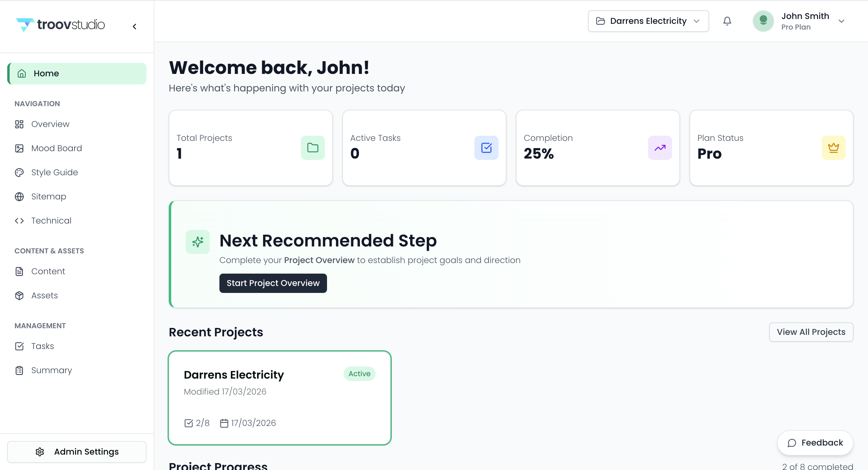Click View All Projects button
The width and height of the screenshot is (868, 470).
tap(811, 332)
